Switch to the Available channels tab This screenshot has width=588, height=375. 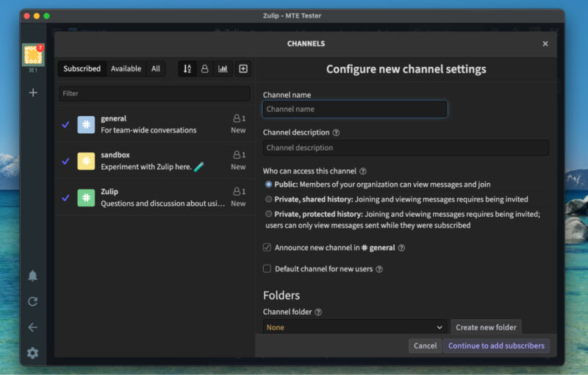[126, 68]
